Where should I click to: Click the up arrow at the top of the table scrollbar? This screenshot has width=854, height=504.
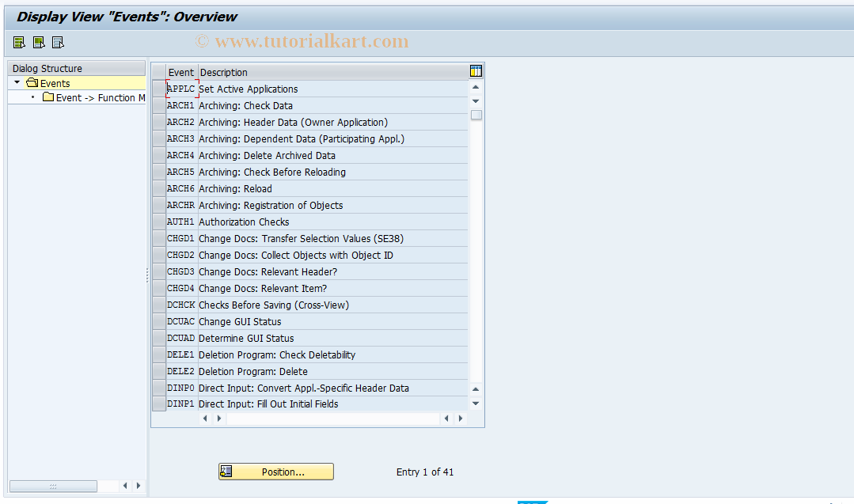(476, 87)
